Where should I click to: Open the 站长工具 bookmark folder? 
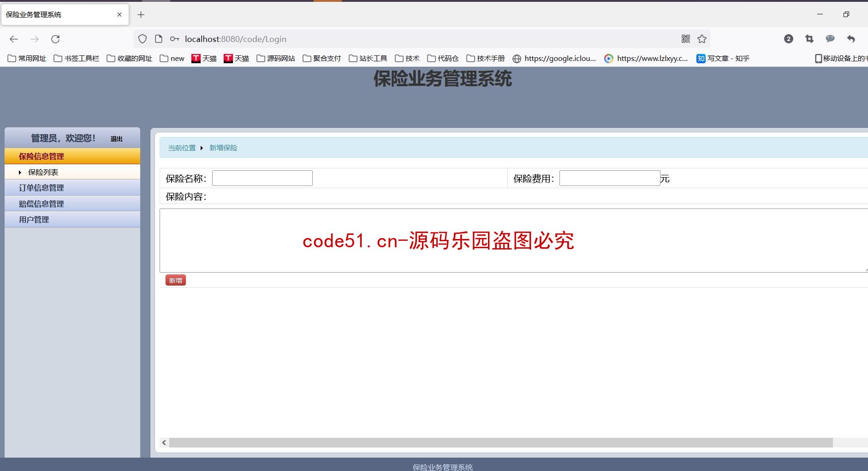pos(368,59)
